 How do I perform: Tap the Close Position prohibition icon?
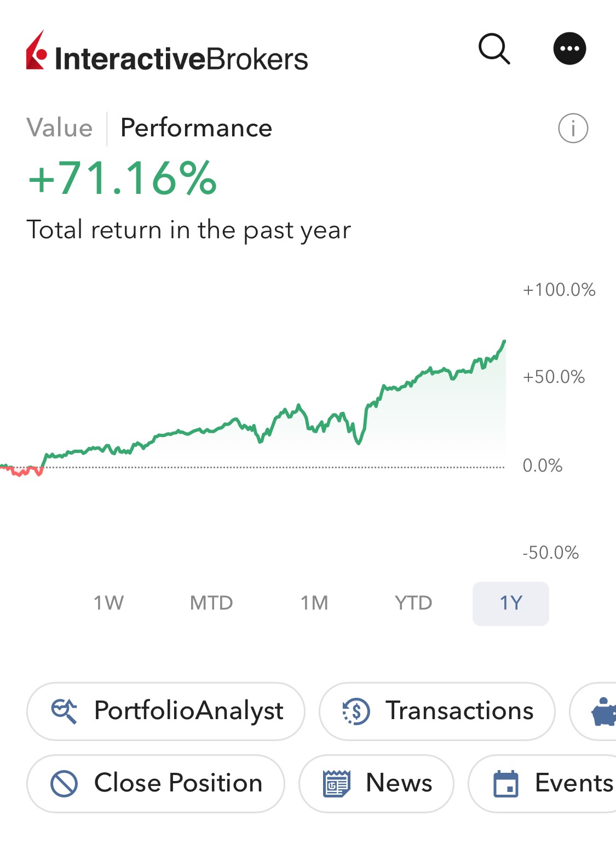point(64,783)
